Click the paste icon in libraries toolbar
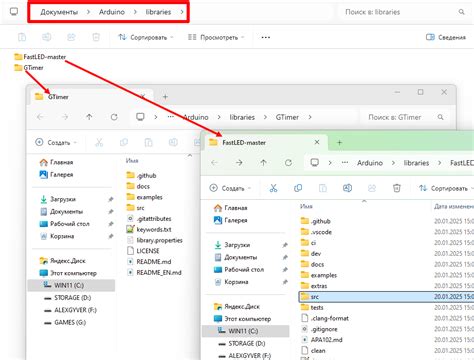The width and height of the screenshot is (474, 360). (22, 37)
